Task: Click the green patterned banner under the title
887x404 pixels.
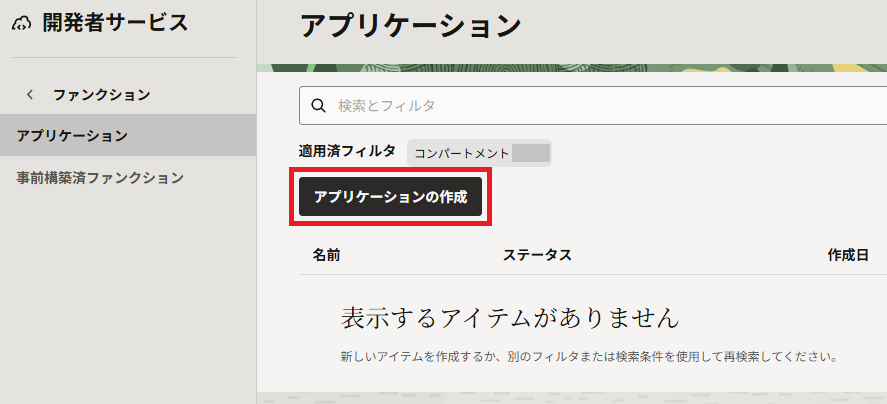Action: pos(570,69)
